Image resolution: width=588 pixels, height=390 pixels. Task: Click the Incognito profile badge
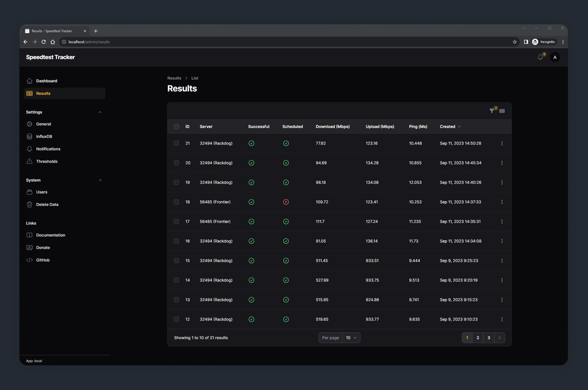544,42
